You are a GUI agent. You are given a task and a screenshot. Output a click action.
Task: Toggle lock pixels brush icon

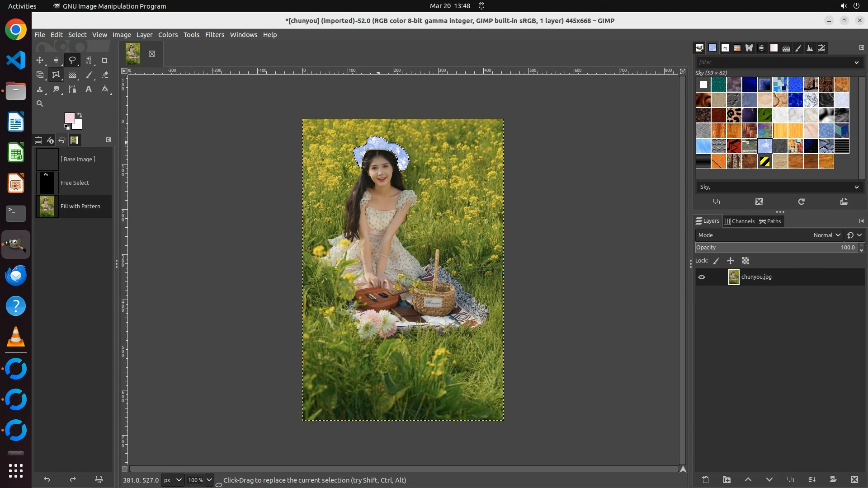click(716, 261)
